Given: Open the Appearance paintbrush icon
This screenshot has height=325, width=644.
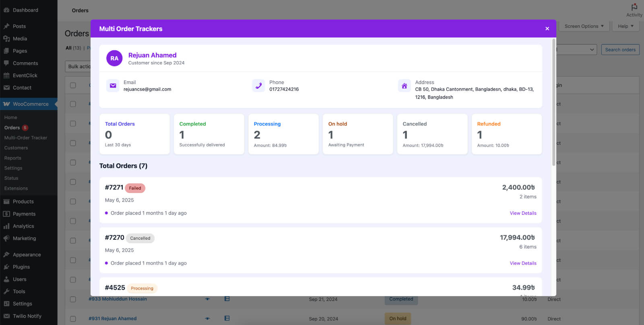Looking at the screenshot, I should (6, 255).
